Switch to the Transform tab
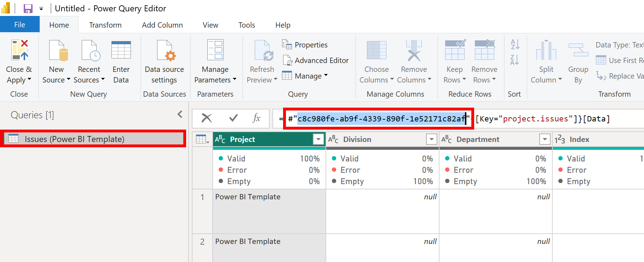Screen dimensions: 644x262 coord(105,25)
